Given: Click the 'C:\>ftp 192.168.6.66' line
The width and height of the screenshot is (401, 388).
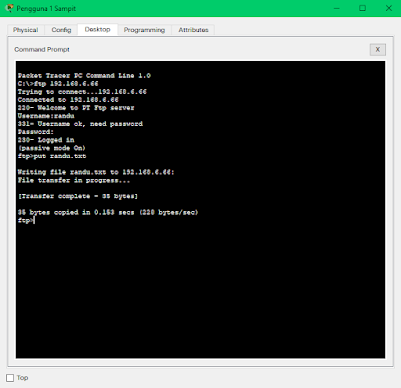Looking at the screenshot, I should pos(58,84).
